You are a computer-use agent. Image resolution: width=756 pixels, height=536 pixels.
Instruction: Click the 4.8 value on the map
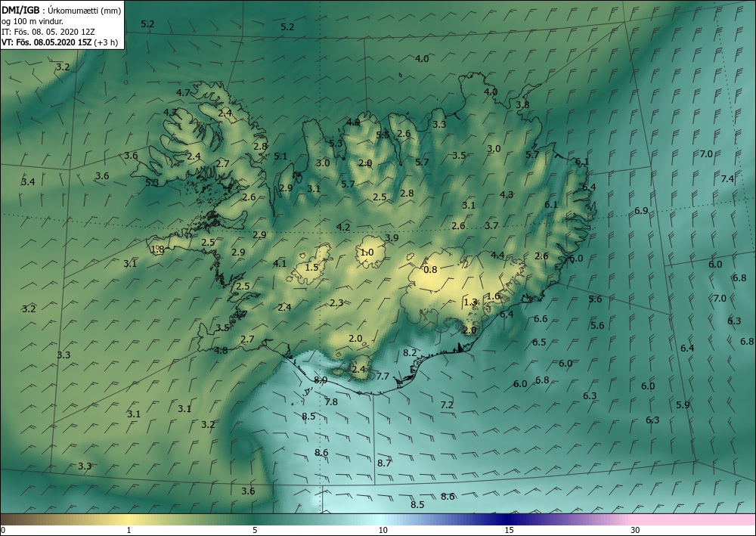[x=221, y=351]
